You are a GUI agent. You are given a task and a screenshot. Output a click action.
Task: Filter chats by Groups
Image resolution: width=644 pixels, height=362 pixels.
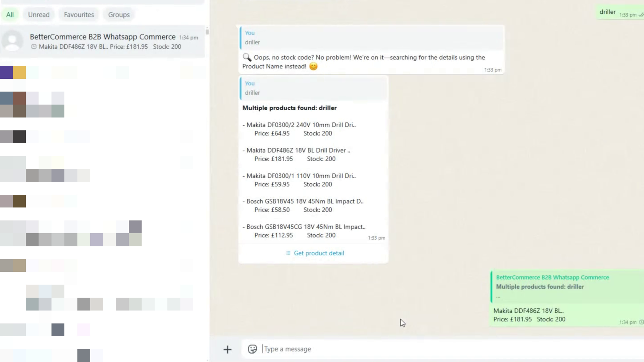click(x=119, y=15)
